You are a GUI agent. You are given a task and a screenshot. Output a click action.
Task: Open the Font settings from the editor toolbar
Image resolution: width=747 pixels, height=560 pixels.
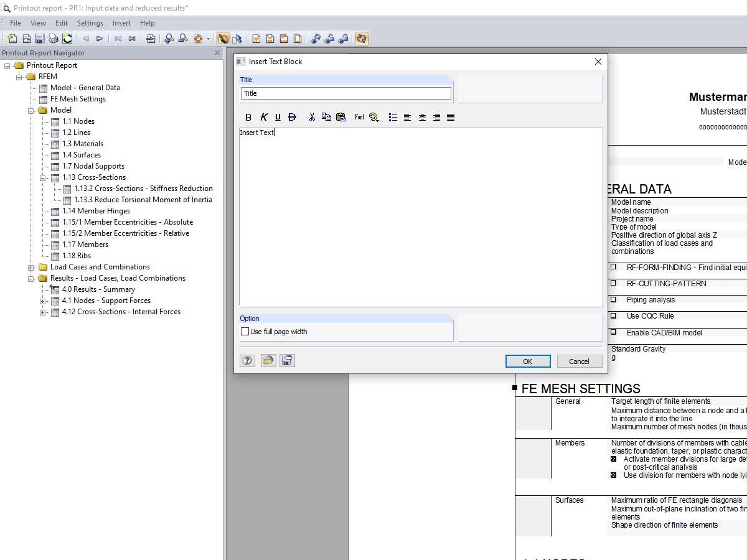pyautogui.click(x=359, y=117)
